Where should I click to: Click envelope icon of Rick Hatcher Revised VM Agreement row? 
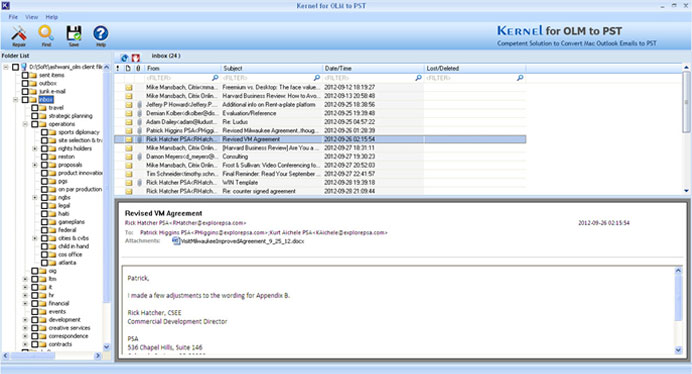[128, 139]
